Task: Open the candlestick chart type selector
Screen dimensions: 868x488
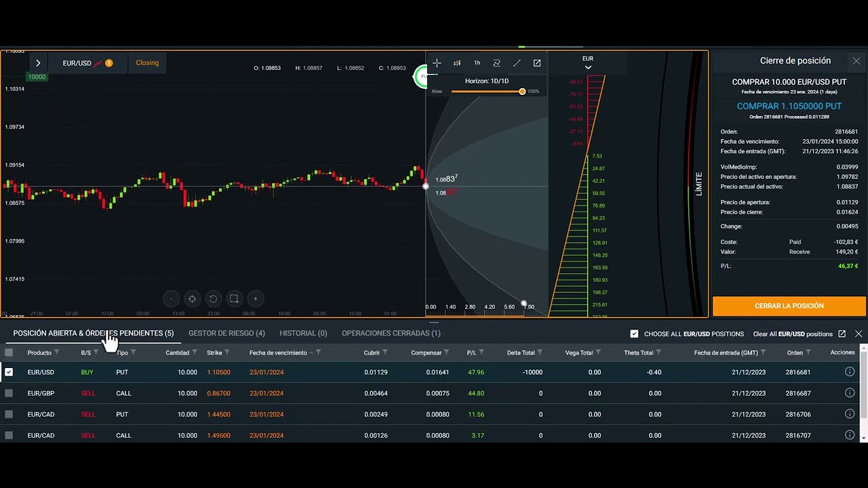Action: tap(457, 63)
